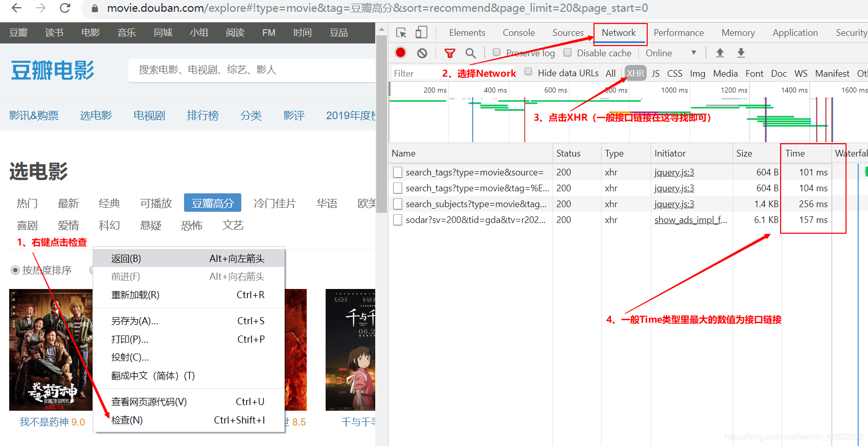Tick checkbox for search_tags?type=movie&source= row
The height and width of the screenshot is (446, 868).
(397, 172)
